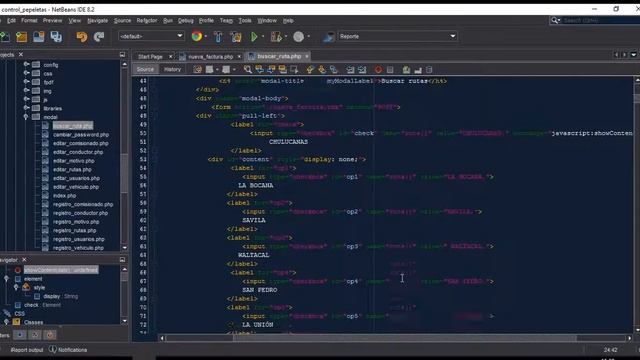Image resolution: width=640 pixels, height=360 pixels.
Task: Click the Undo toolbar icon
Action: pyautogui.click(x=82, y=37)
